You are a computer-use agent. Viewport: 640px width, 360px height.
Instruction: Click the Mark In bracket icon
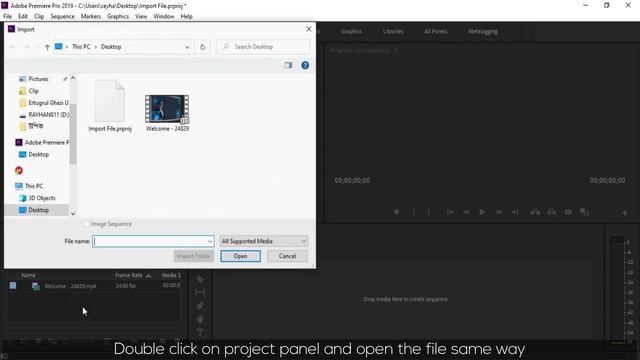414,212
